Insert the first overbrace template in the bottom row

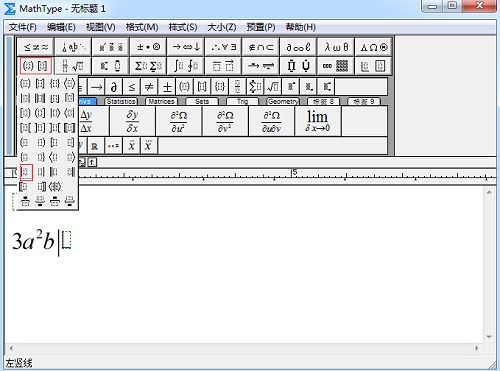click(25, 201)
